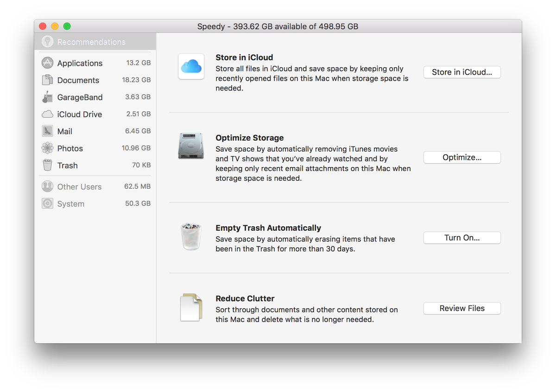This screenshot has height=392, width=556.
Task: Click the Optimize Storage heading
Action: click(x=250, y=138)
